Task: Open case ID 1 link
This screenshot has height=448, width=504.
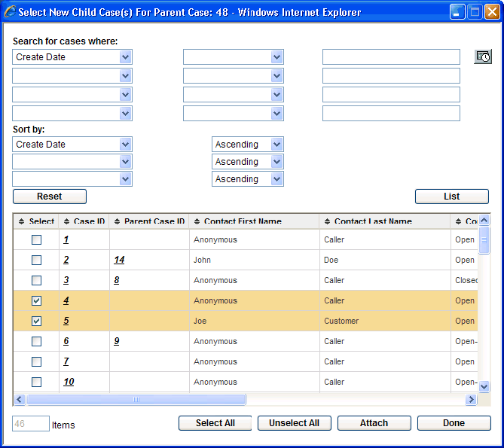Action: (66, 239)
